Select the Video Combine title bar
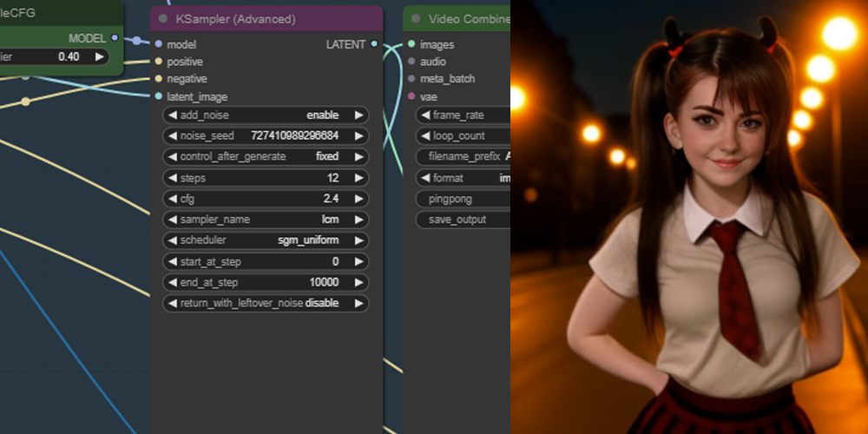The height and width of the screenshot is (434, 868). pyautogui.click(x=457, y=19)
